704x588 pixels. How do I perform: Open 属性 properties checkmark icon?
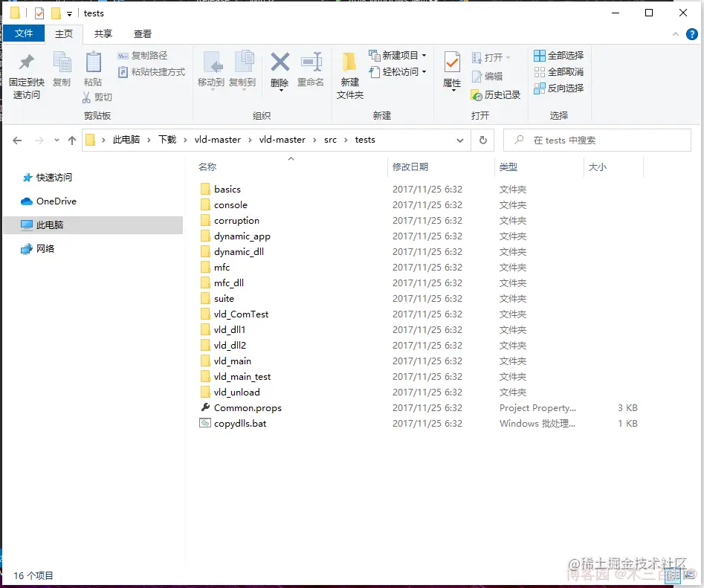click(x=452, y=62)
